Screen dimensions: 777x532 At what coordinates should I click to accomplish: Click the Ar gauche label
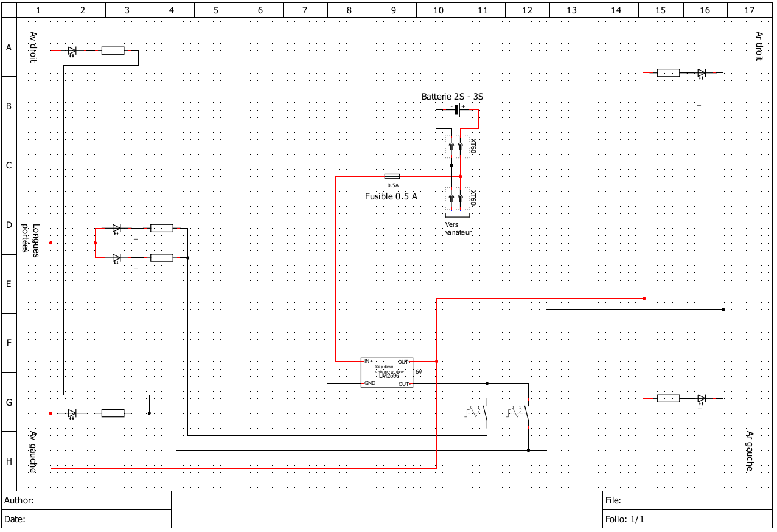tap(750, 451)
